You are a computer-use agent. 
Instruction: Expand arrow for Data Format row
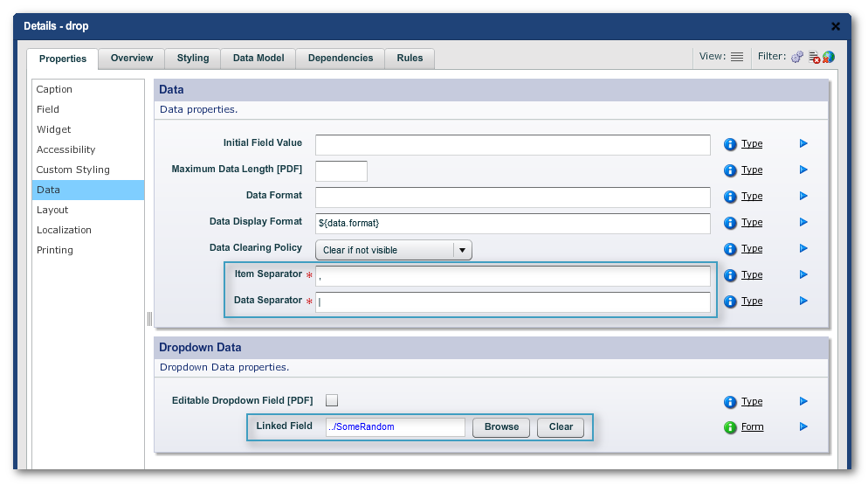point(803,196)
